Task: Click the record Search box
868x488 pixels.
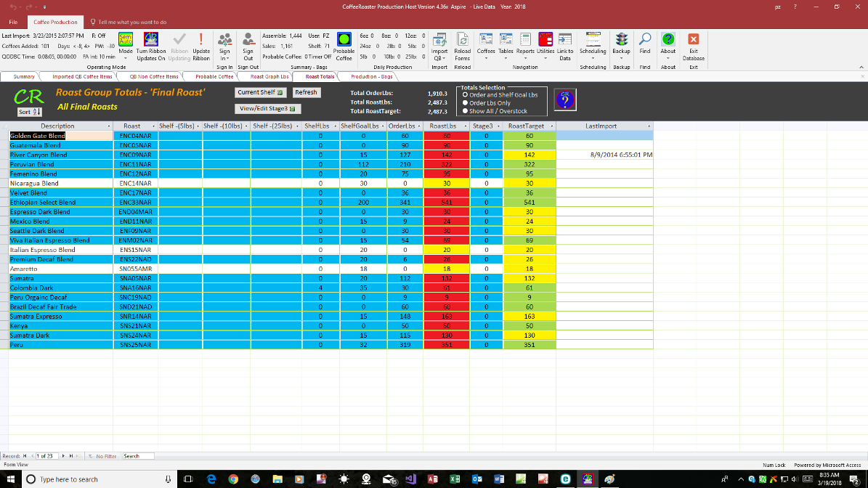Action: 138,457
